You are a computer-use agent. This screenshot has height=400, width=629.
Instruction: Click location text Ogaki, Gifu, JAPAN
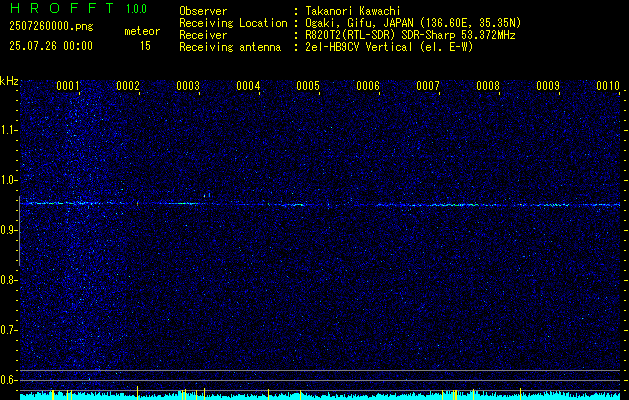point(359,23)
